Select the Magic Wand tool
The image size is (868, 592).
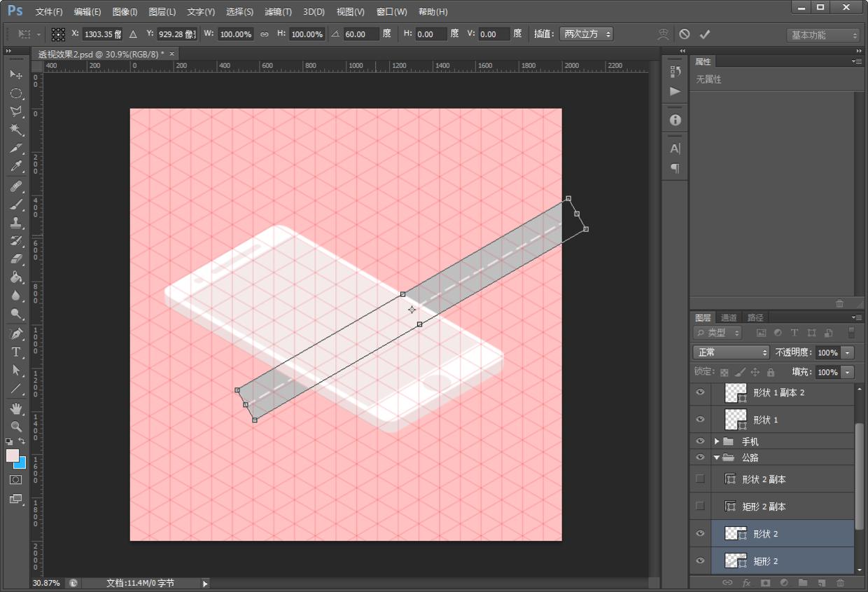point(15,130)
